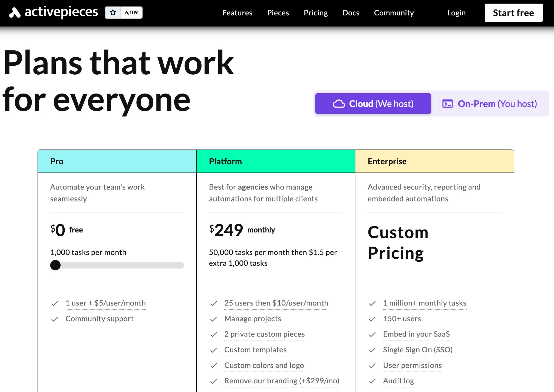The height and width of the screenshot is (392, 554).
Task: Click the Enterprise plan header
Action: click(434, 161)
